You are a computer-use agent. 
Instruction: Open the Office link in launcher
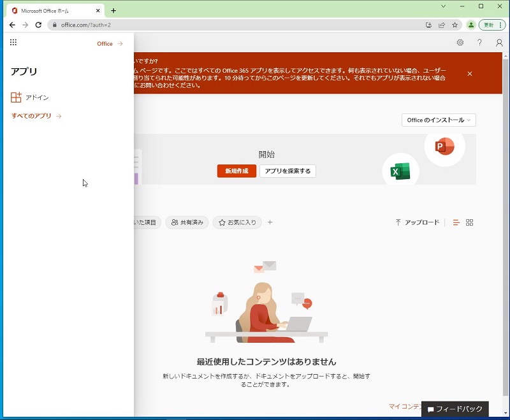pyautogui.click(x=110, y=43)
